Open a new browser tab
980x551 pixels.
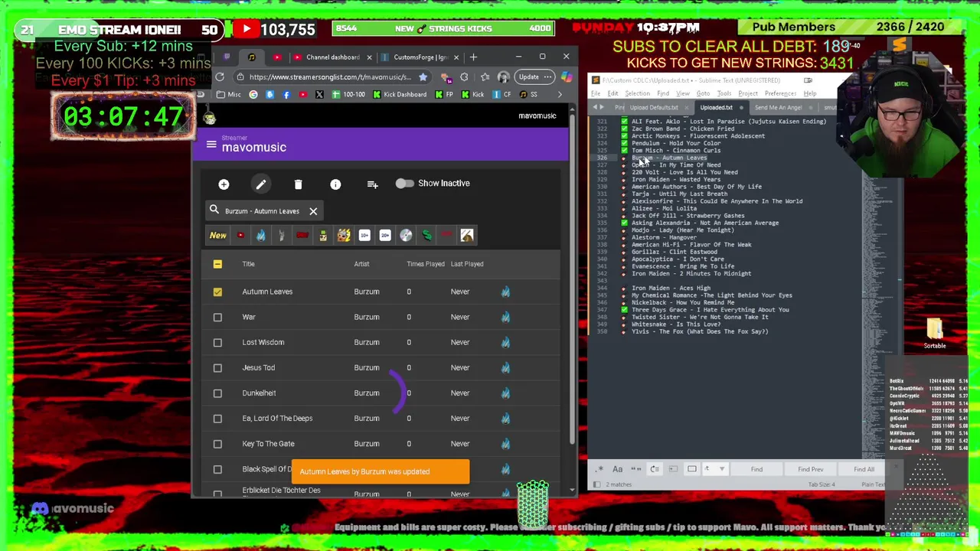[473, 57]
